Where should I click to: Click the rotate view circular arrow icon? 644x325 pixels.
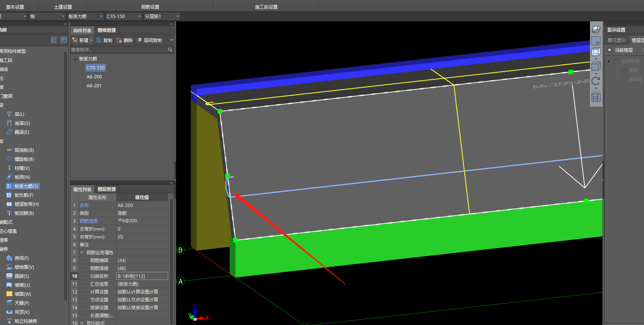point(596,81)
